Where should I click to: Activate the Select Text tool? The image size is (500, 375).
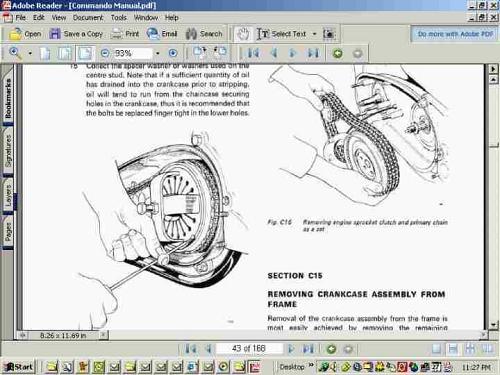[281, 34]
